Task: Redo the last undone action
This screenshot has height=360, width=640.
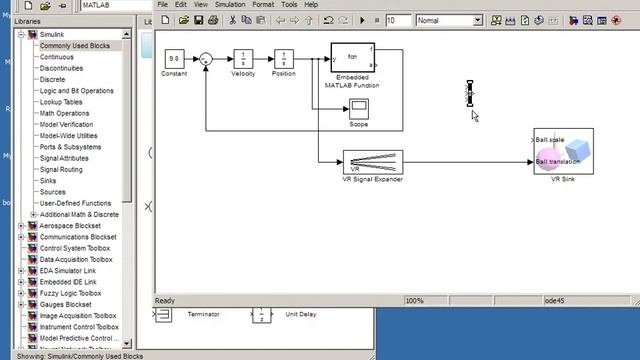Action: pos(343,20)
